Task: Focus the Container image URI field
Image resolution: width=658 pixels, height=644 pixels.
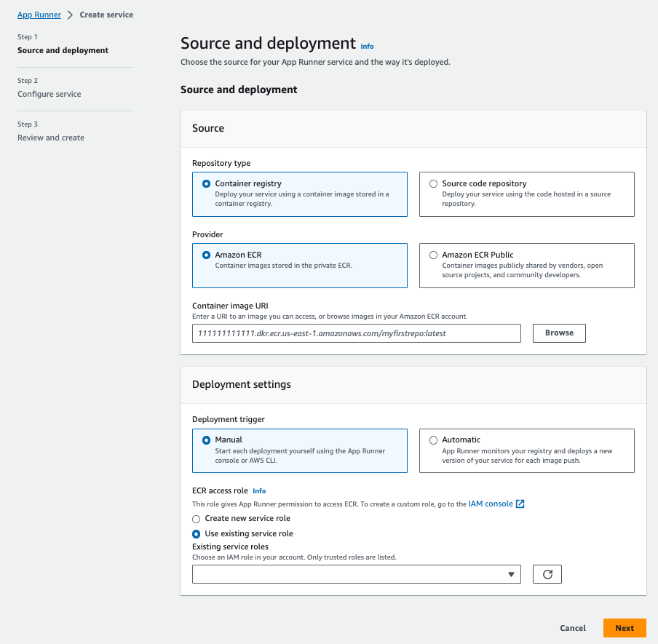Action: [x=356, y=333]
